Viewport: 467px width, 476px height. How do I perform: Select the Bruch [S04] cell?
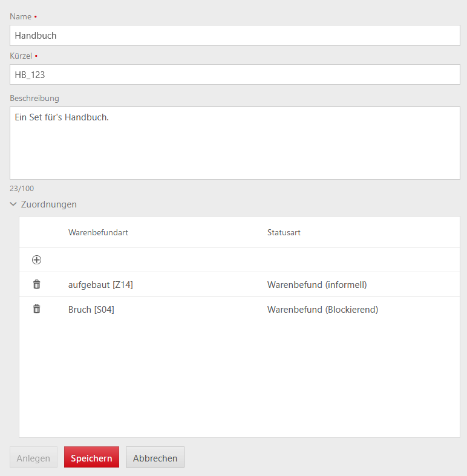(x=91, y=309)
